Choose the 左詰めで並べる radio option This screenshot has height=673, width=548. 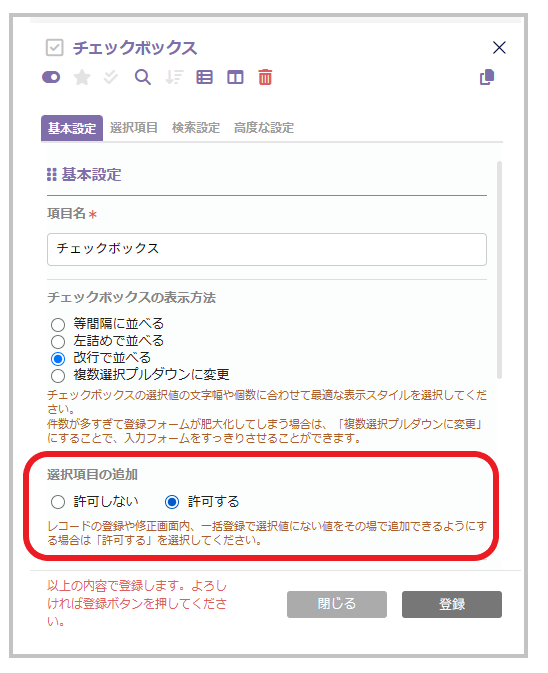(x=58, y=342)
